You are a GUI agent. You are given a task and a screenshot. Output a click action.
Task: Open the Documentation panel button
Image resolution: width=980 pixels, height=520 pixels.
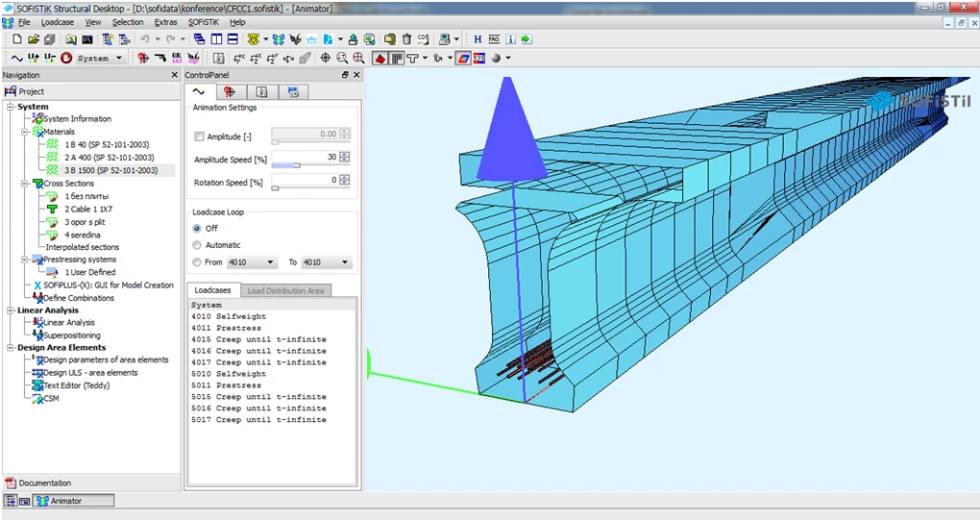[90, 483]
